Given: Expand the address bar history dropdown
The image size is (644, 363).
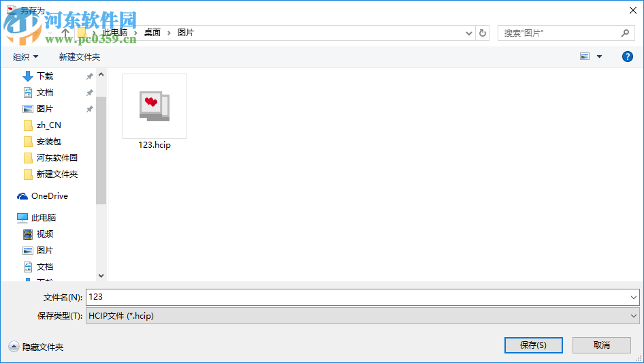Looking at the screenshot, I should [x=468, y=33].
